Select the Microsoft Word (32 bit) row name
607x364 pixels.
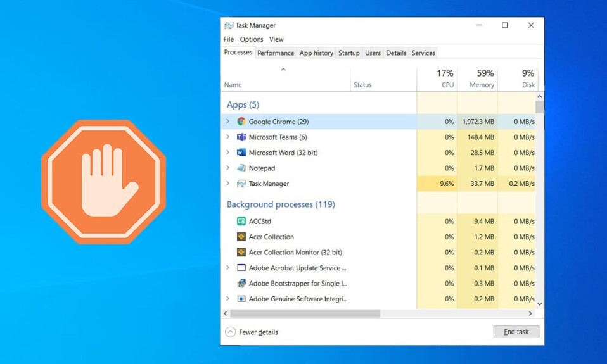pyautogui.click(x=283, y=153)
